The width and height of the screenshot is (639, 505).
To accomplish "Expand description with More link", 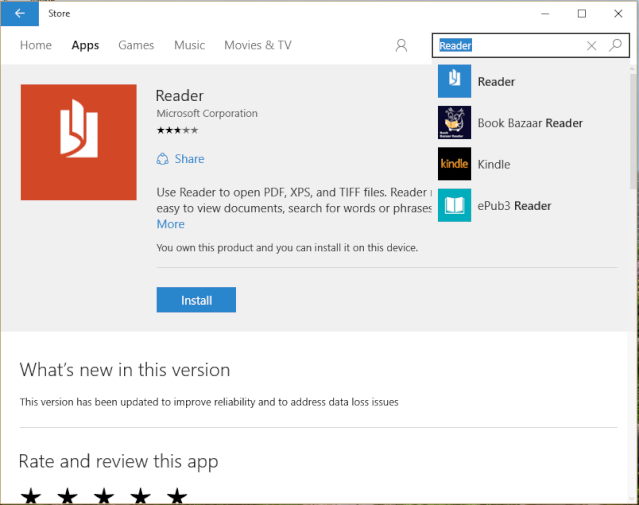I will point(171,224).
